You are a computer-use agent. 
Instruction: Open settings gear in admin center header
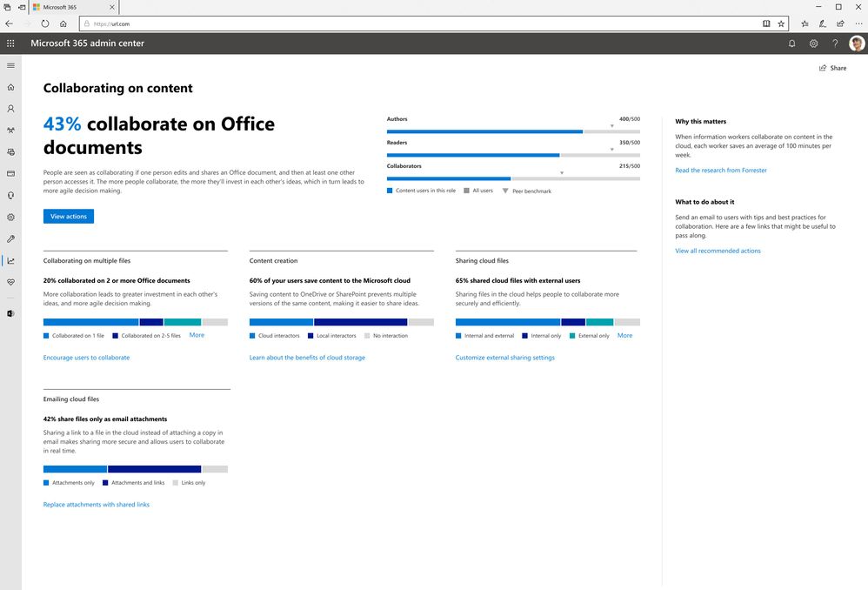pos(813,44)
